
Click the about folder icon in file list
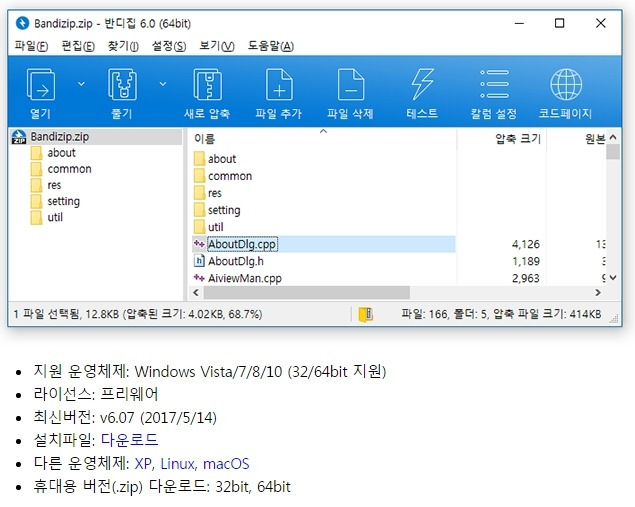(199, 159)
